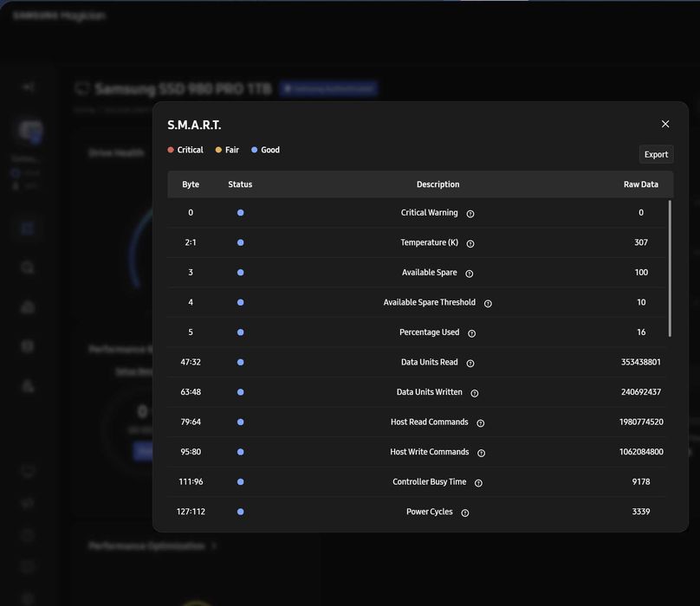700x606 pixels.
Task: View info for Data Units Written
Action: pyautogui.click(x=475, y=393)
